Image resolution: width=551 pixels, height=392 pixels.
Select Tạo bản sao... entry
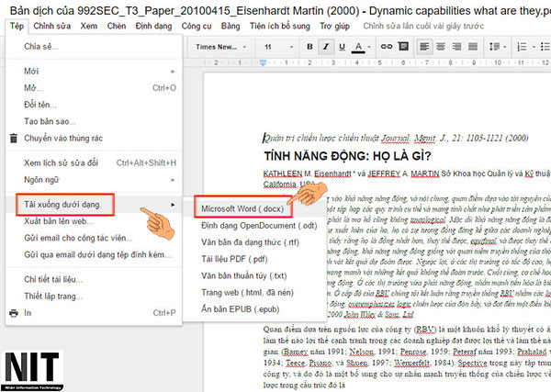click(95, 121)
